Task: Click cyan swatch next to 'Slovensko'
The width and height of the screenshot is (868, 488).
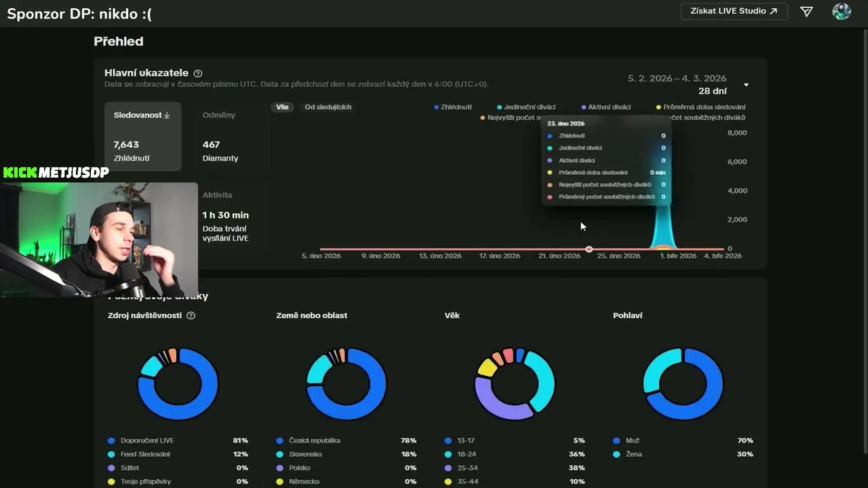Action: click(279, 454)
